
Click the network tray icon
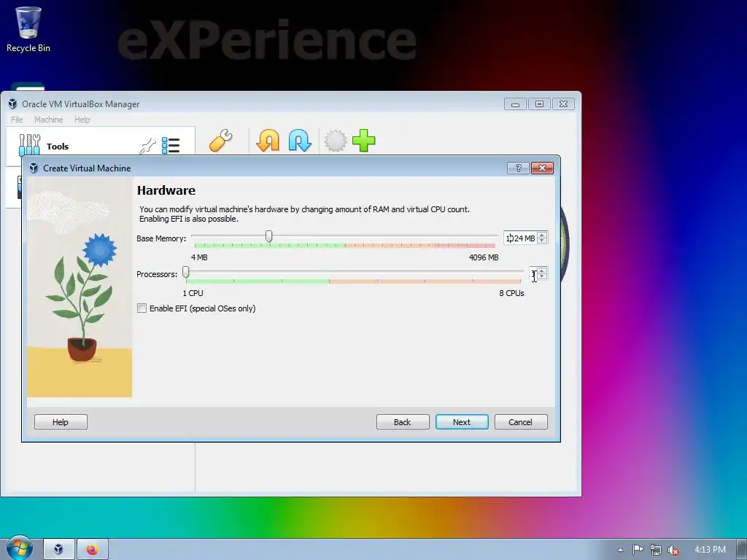[x=656, y=550]
